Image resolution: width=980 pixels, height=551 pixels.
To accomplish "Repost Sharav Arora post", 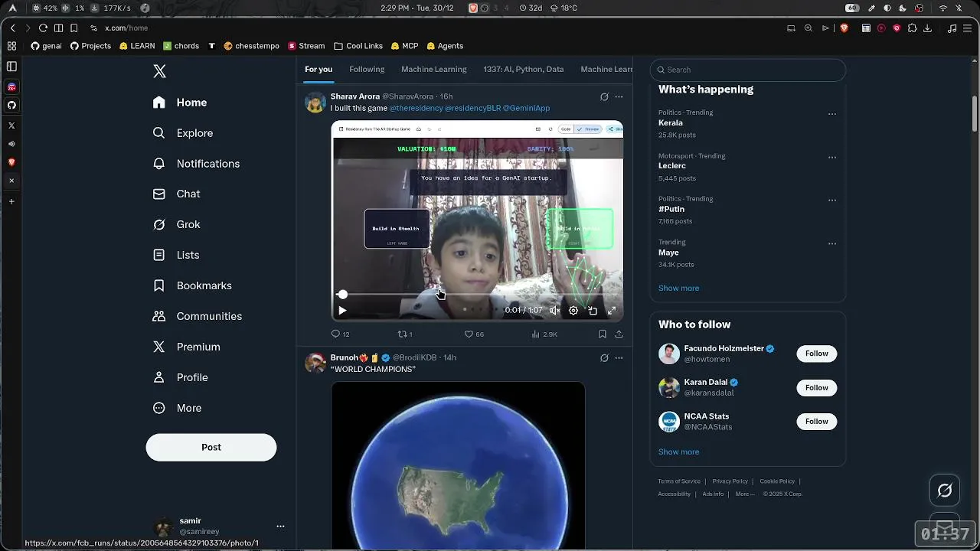I will (x=405, y=334).
